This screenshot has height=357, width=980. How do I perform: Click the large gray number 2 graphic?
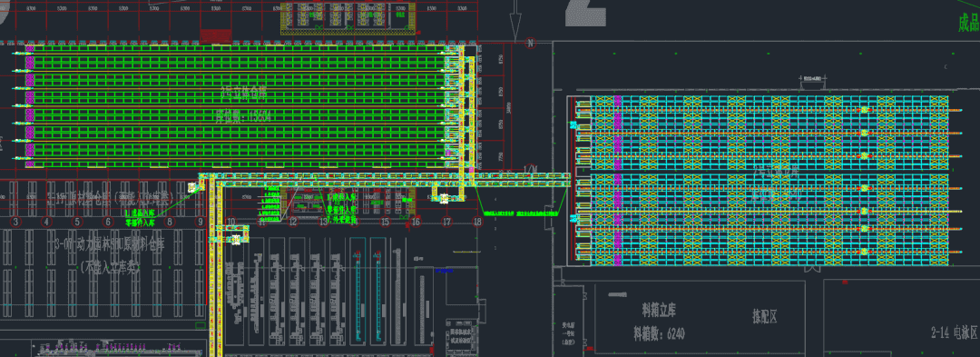coord(585,13)
